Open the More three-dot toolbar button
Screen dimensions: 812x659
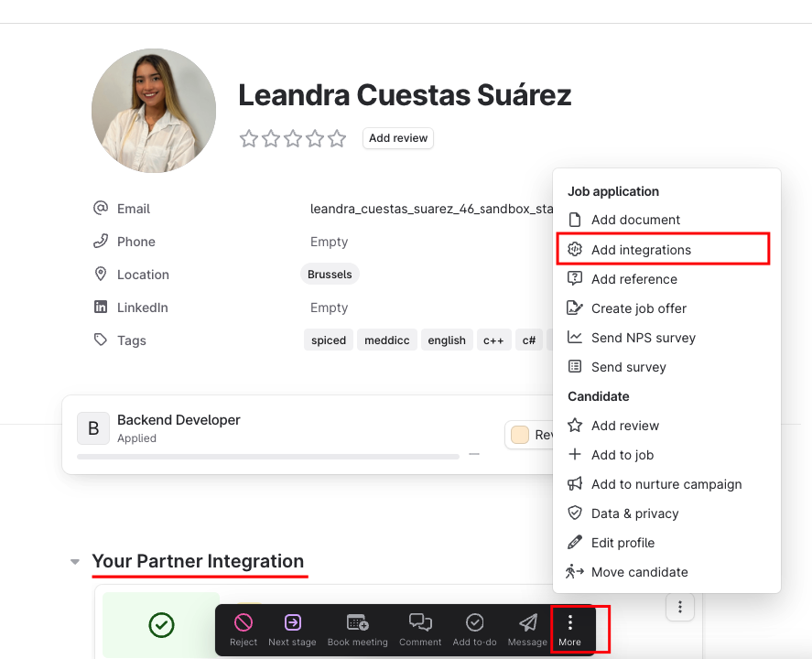click(569, 630)
